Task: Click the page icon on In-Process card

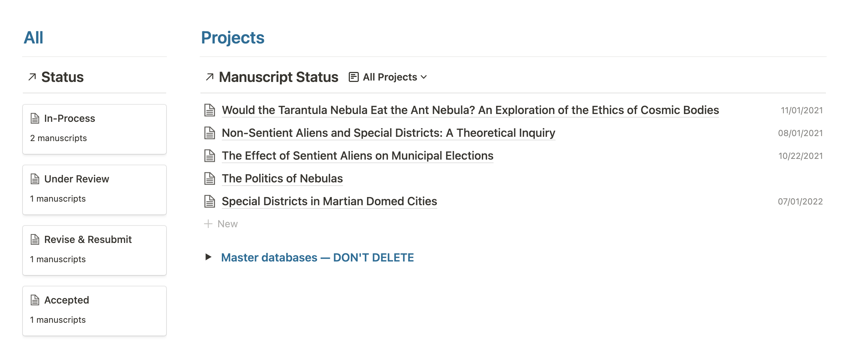Action: tap(35, 118)
